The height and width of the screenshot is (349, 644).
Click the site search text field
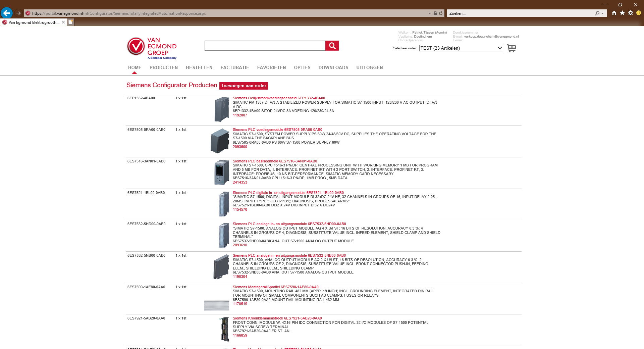265,46
